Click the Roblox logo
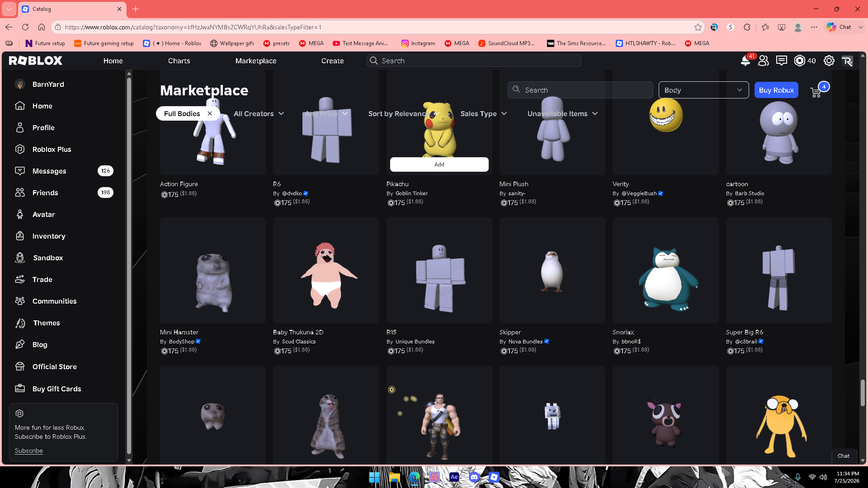This screenshot has height=488, width=868. 35,61
